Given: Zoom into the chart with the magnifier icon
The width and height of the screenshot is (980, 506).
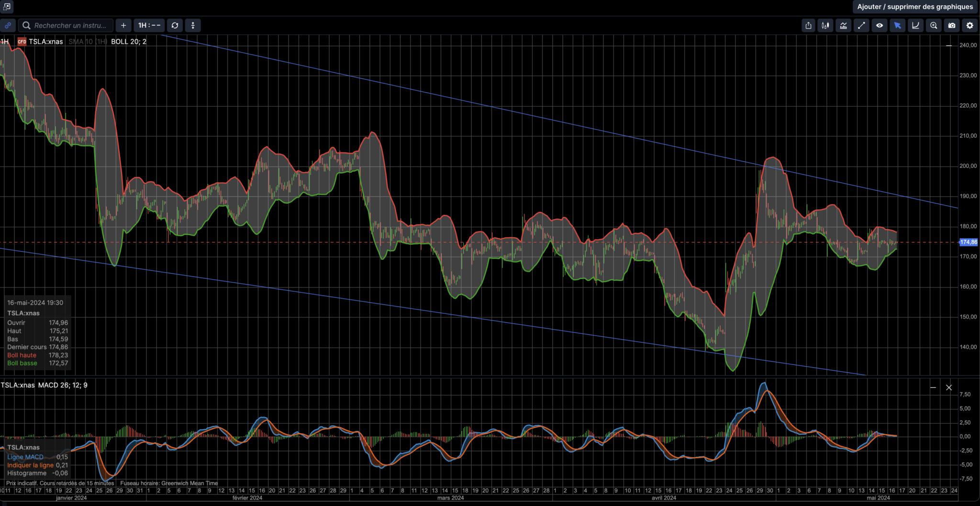Looking at the screenshot, I should click(x=933, y=25).
